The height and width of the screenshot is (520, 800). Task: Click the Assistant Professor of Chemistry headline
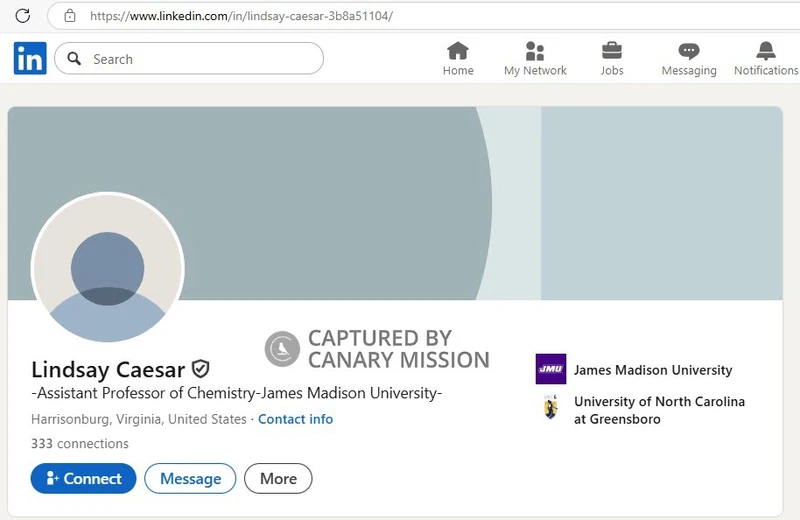point(237,393)
